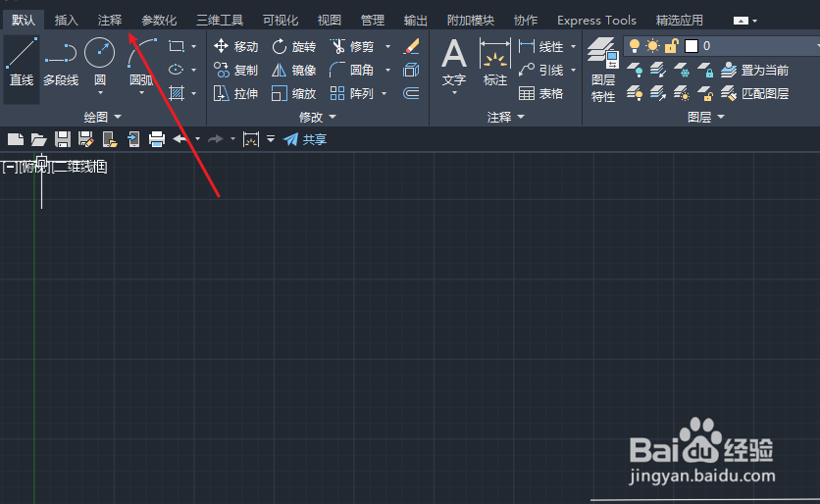Switch to the Express Tools ribbon tab
The height and width of the screenshot is (504, 820).
click(x=596, y=21)
